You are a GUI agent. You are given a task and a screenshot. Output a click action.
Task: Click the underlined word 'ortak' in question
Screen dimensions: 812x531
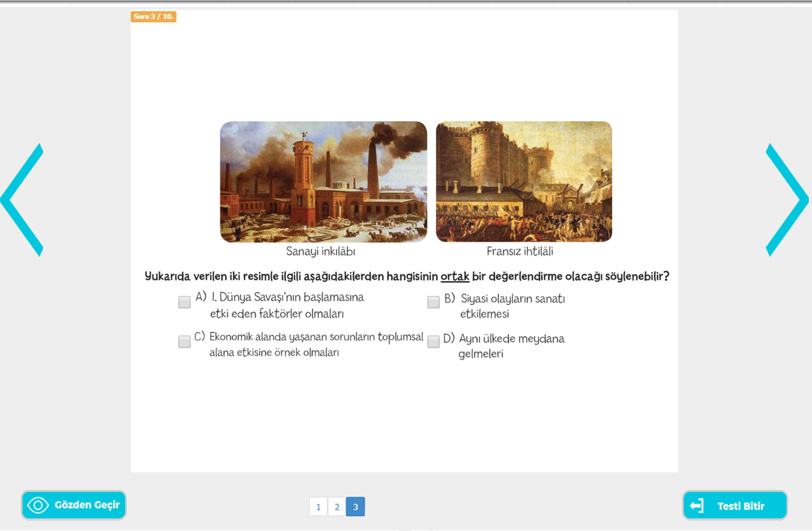click(x=455, y=277)
